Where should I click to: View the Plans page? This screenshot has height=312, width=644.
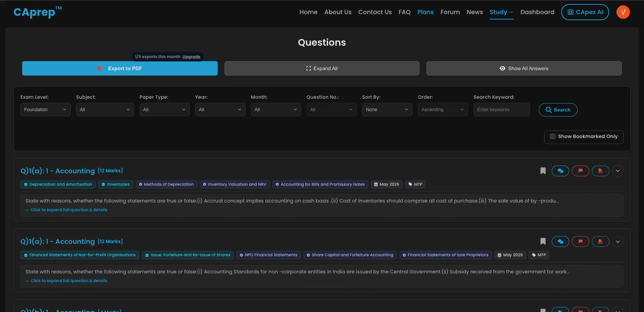coord(426,12)
